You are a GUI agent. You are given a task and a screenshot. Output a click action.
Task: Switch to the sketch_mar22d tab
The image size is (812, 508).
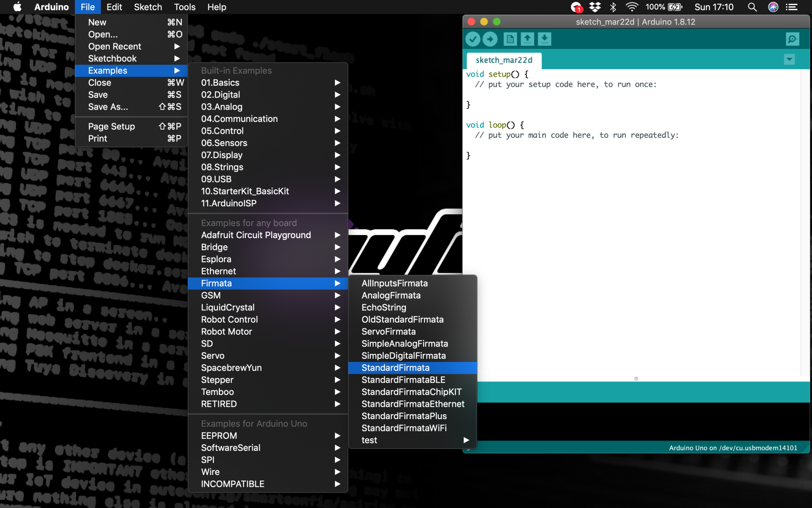click(504, 60)
